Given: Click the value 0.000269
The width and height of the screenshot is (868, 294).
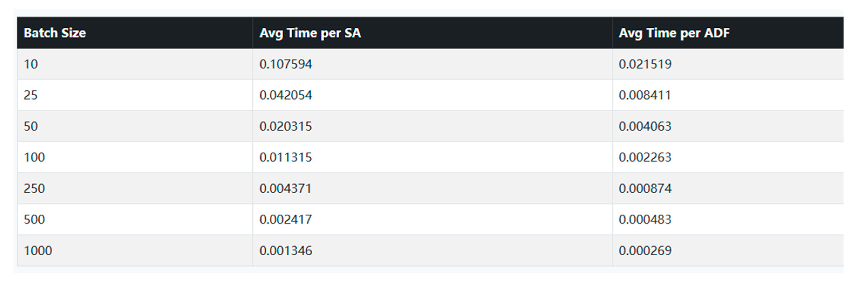Looking at the screenshot, I should point(645,251).
